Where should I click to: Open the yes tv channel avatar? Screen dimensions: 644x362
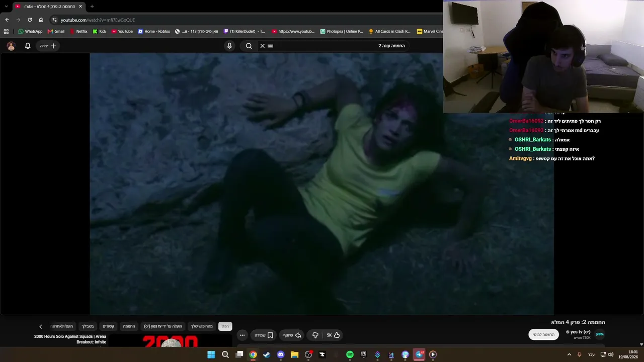click(x=599, y=334)
